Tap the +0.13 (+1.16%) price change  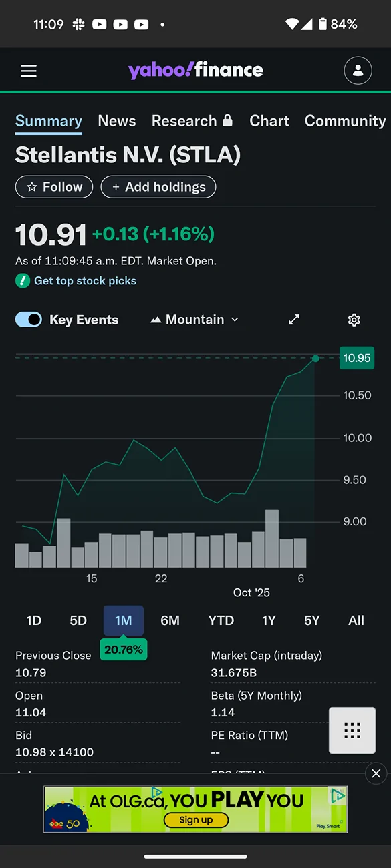click(153, 234)
